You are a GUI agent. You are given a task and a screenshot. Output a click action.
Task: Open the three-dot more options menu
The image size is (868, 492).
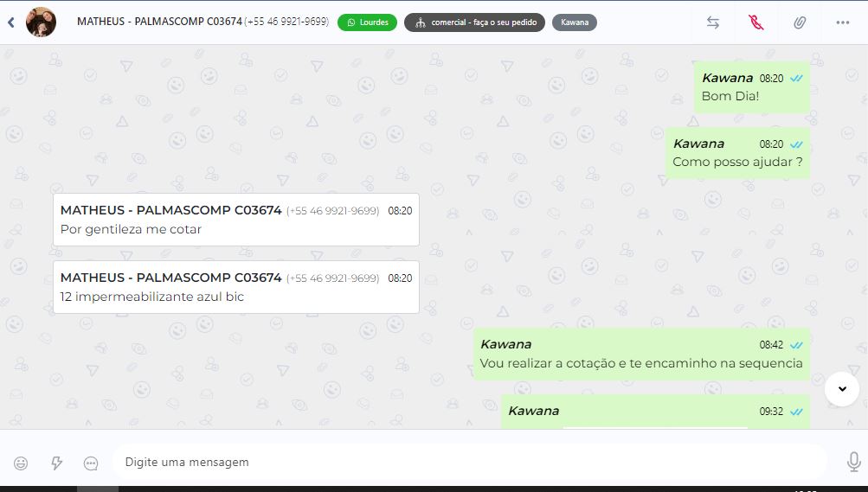[843, 22]
